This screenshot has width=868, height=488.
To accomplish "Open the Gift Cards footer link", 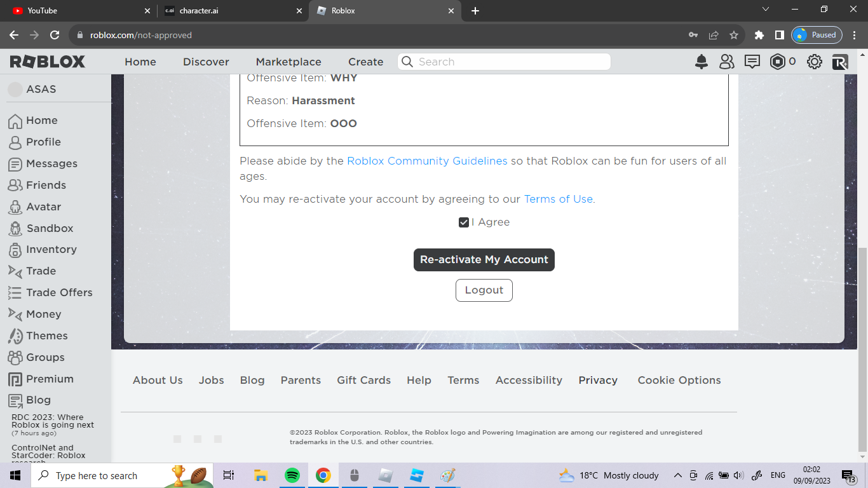I will tap(364, 381).
